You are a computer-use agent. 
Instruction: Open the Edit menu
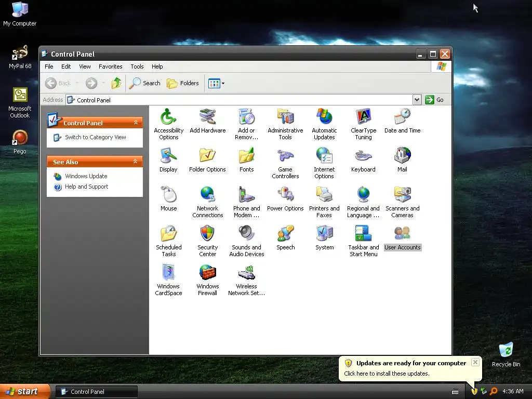point(66,66)
